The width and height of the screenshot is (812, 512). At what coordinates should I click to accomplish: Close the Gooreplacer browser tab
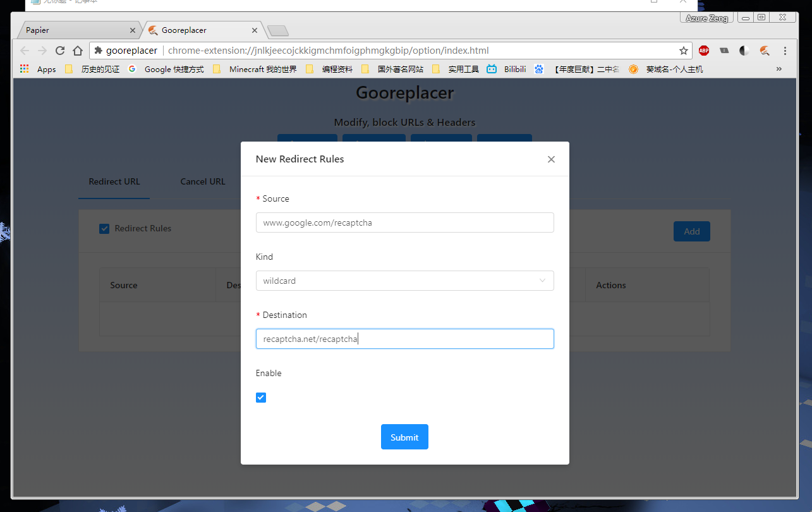point(255,30)
